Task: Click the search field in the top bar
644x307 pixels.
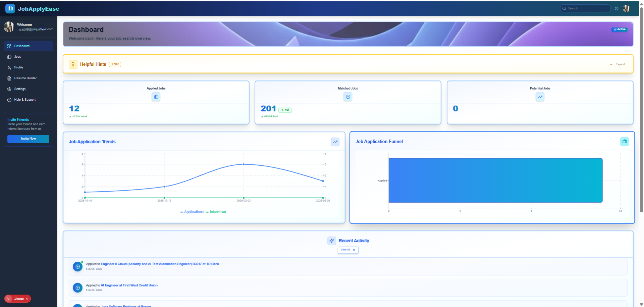Action: coord(585,8)
